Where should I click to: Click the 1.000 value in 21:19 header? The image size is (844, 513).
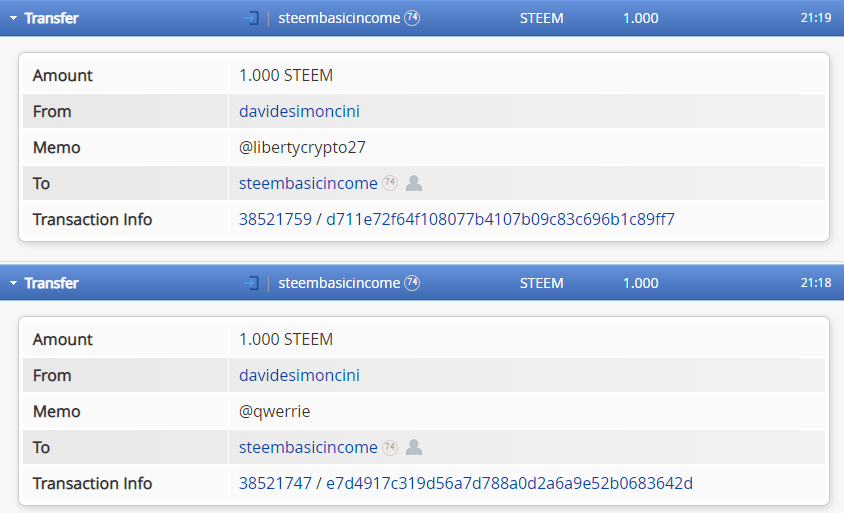tap(641, 18)
